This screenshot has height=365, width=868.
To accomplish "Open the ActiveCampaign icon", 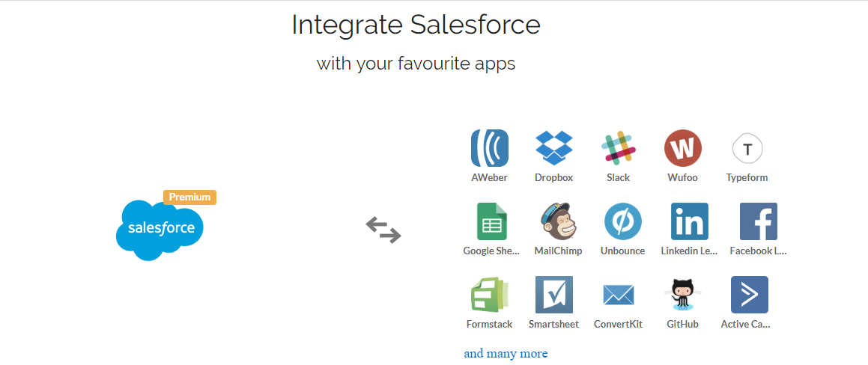I will 749,295.
